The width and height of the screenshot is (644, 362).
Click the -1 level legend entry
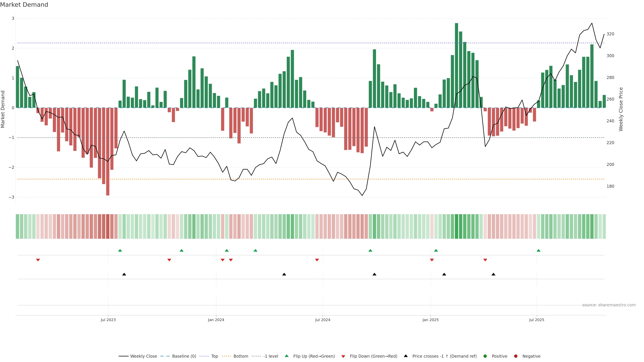[271, 356]
